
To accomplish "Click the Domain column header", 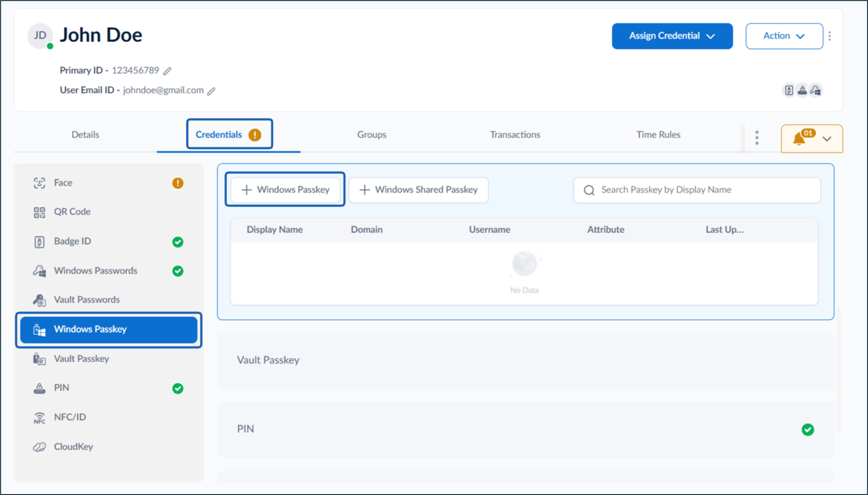I will point(367,229).
